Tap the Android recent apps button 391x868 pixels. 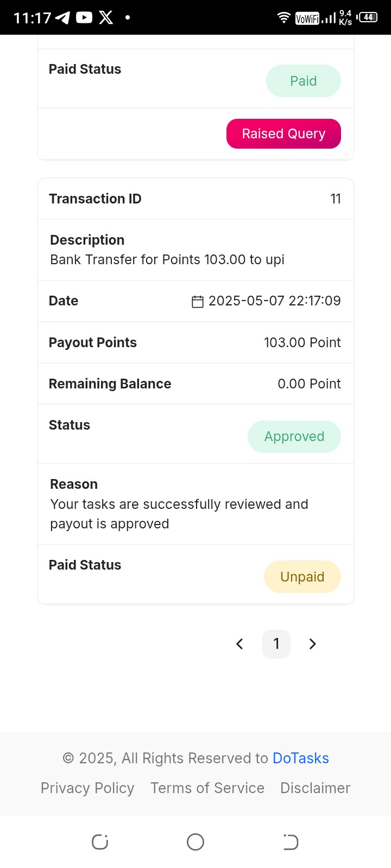(100, 842)
